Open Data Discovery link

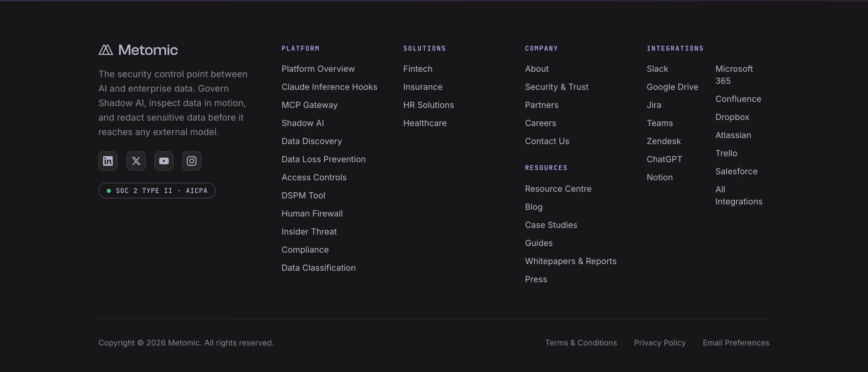[312, 141]
